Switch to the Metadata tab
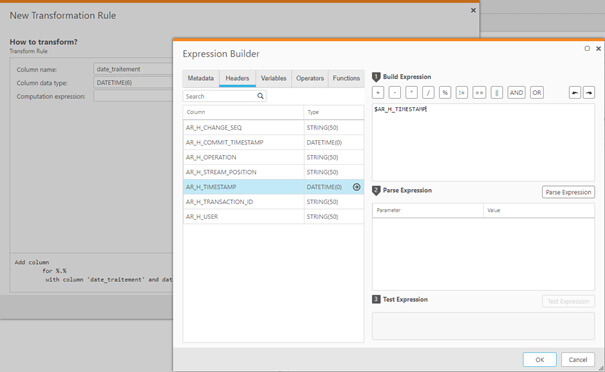Screen dimensions: 605x372 (x=201, y=78)
